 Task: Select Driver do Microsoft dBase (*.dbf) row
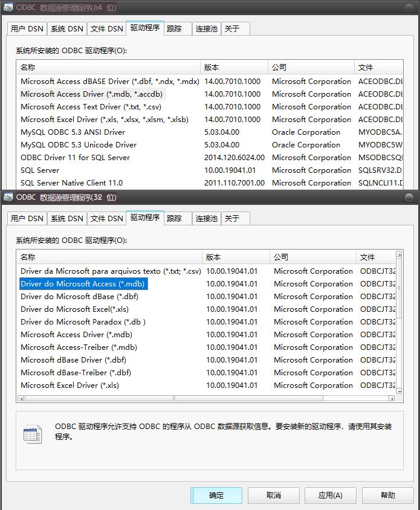click(206, 296)
